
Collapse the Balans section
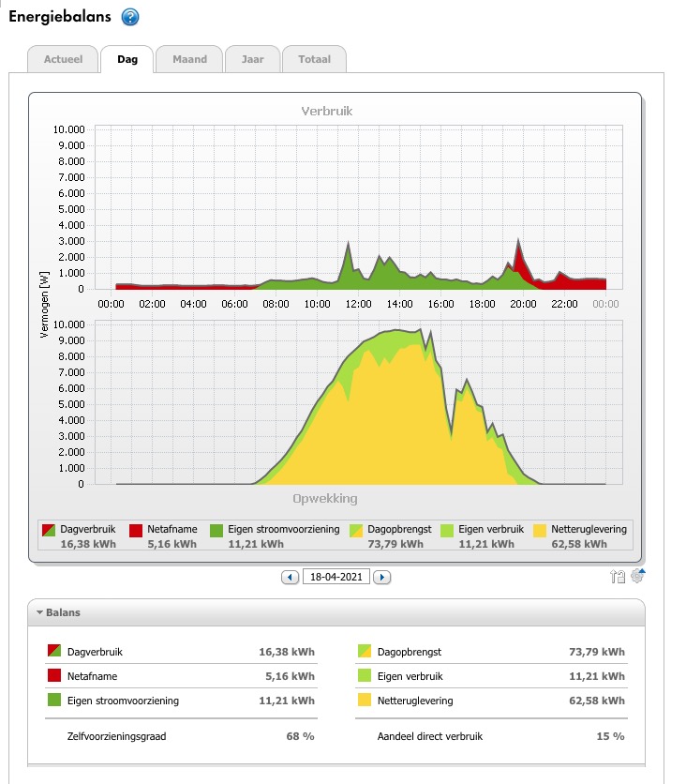(41, 612)
